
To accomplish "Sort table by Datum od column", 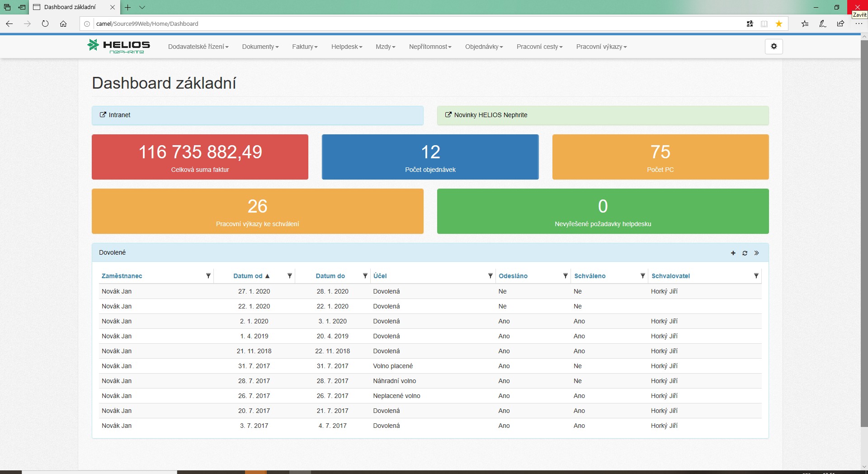I will tap(248, 276).
